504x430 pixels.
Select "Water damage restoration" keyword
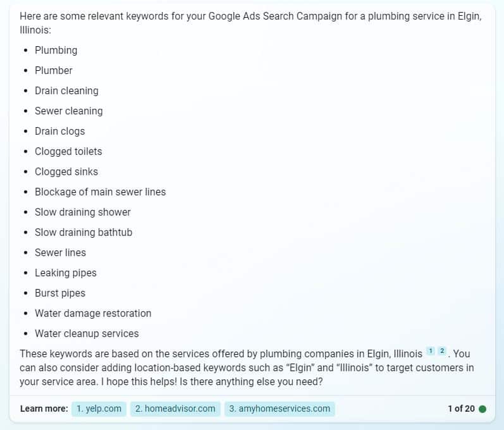[93, 313]
